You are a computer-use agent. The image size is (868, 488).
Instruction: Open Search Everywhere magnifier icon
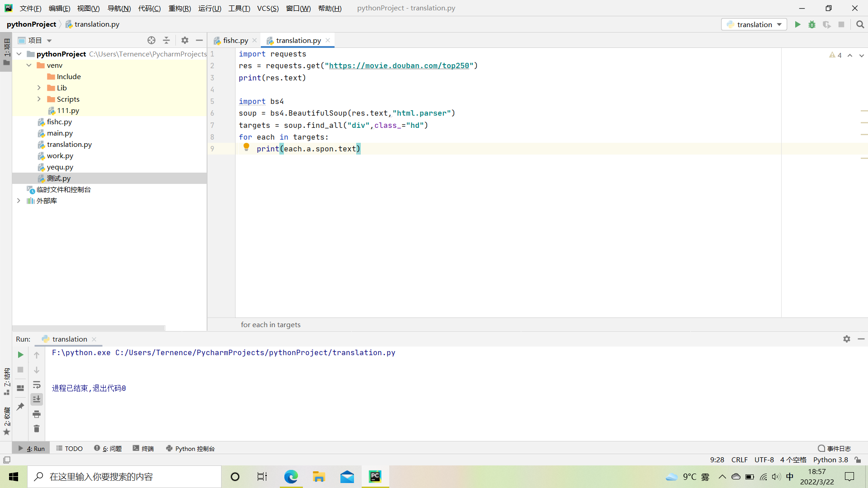coord(860,24)
